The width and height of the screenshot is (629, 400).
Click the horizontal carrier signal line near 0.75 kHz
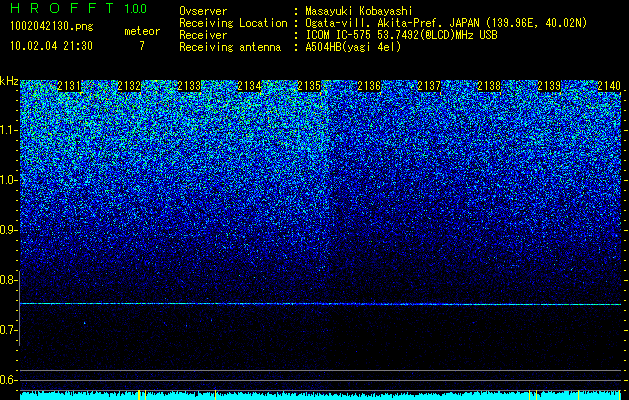click(x=321, y=304)
